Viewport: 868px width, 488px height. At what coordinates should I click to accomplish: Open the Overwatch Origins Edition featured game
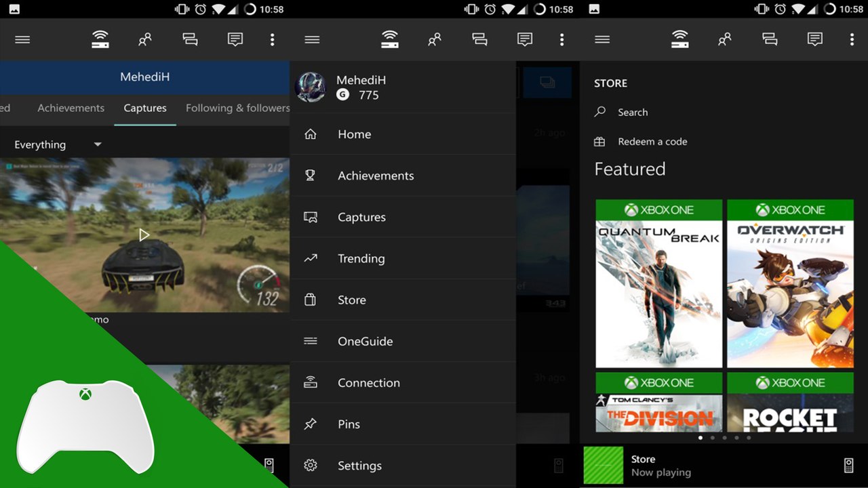(791, 283)
